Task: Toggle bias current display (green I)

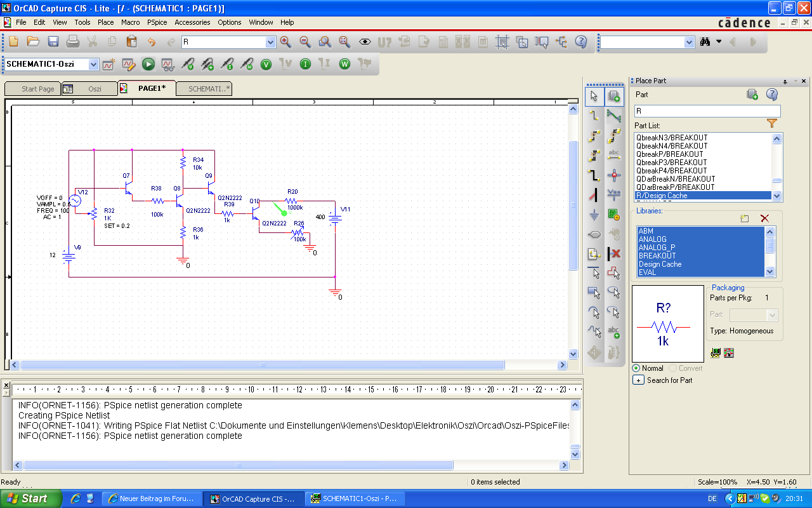Action: point(306,64)
